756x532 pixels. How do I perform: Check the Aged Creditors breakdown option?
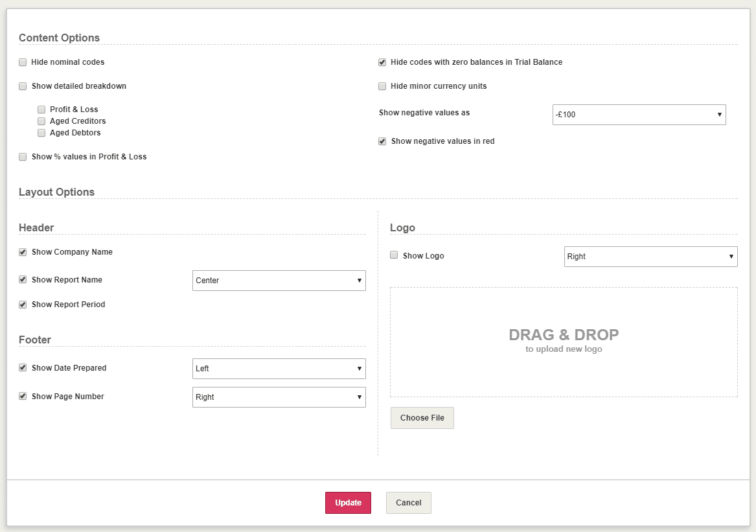(41, 121)
